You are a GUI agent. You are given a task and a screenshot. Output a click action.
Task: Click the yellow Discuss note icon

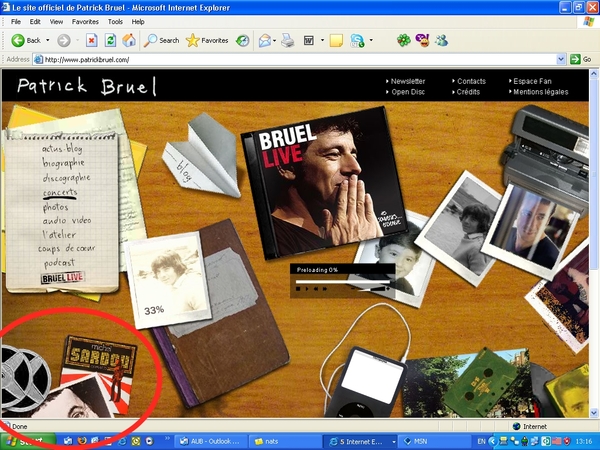(336, 40)
